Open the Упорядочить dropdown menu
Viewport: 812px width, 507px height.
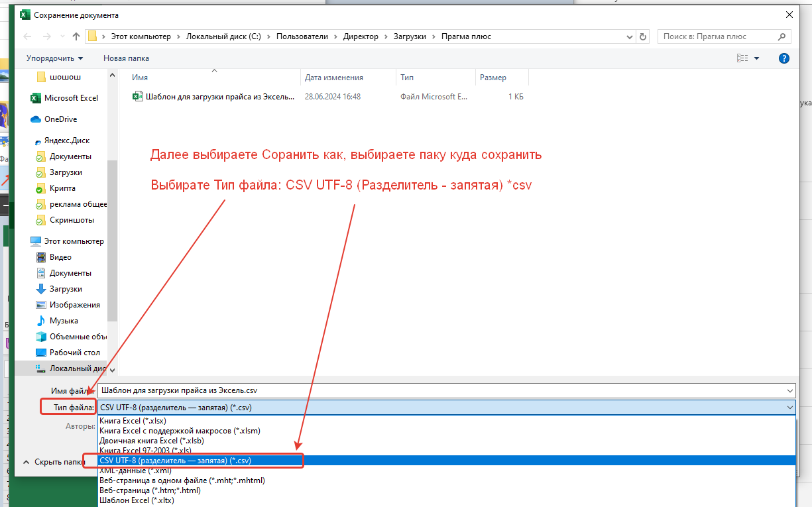54,58
